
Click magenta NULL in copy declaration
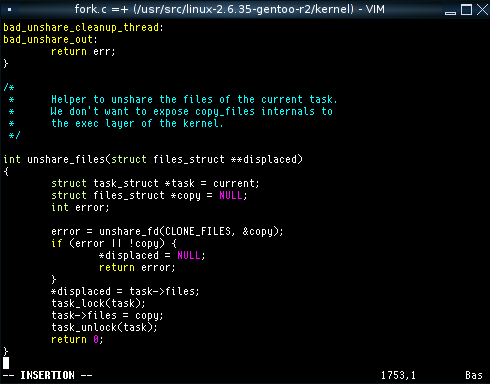(231, 195)
